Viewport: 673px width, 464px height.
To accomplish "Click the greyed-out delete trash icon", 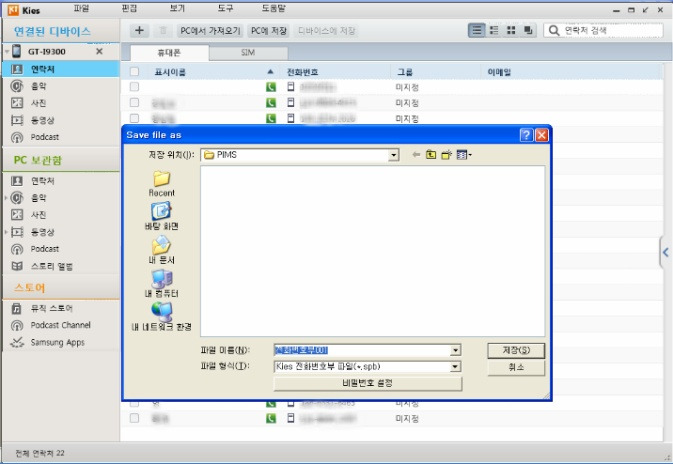I will coord(163,30).
